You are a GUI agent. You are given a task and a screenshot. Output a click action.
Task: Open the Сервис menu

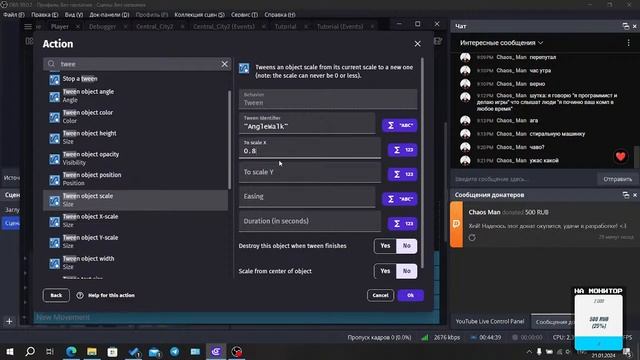[244, 15]
